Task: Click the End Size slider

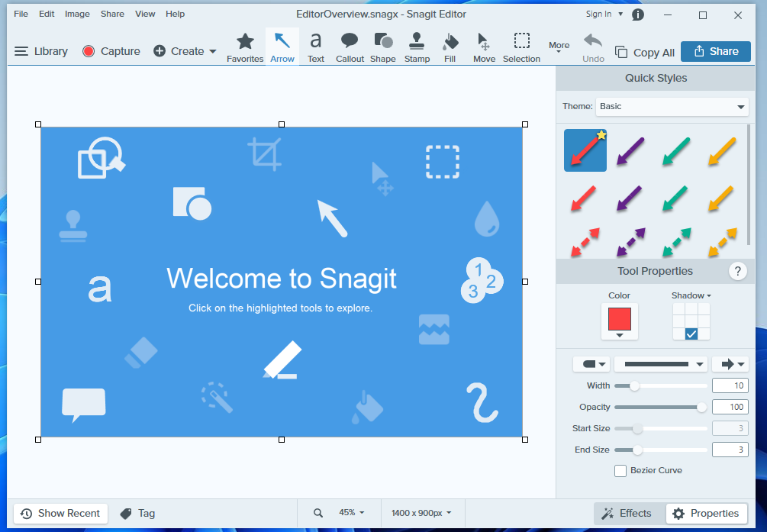Action: [x=661, y=450]
